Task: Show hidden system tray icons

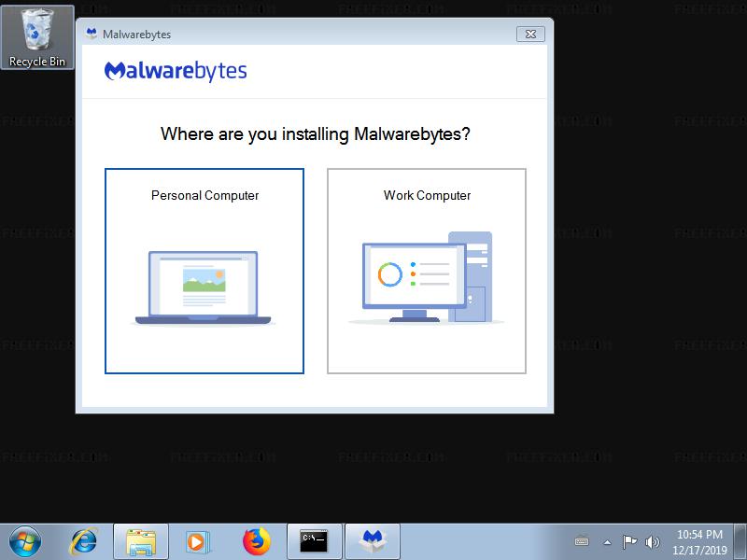Action: click(607, 542)
